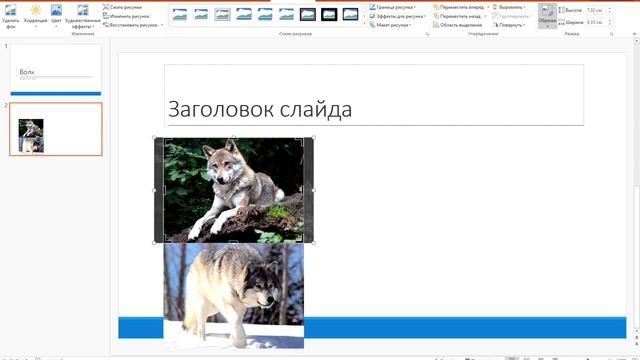This screenshot has height=360, width=640.
Task: Click the Ширина width value field
Action: [595, 22]
